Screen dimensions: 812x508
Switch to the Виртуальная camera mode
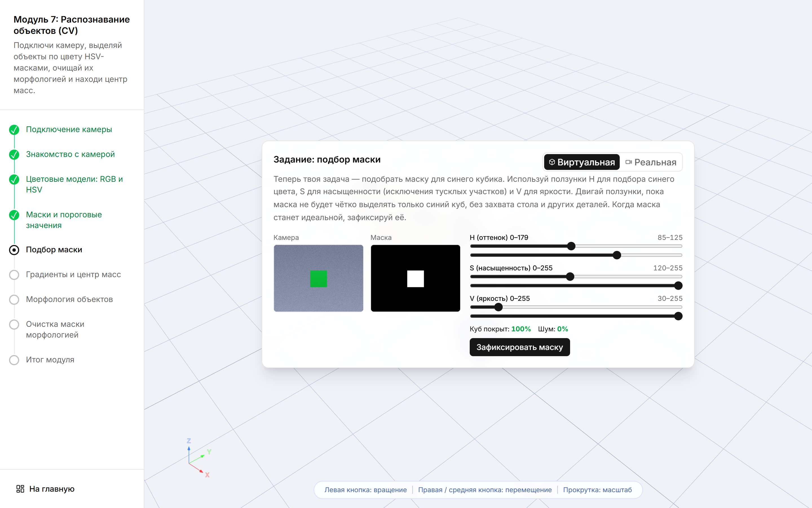point(582,162)
